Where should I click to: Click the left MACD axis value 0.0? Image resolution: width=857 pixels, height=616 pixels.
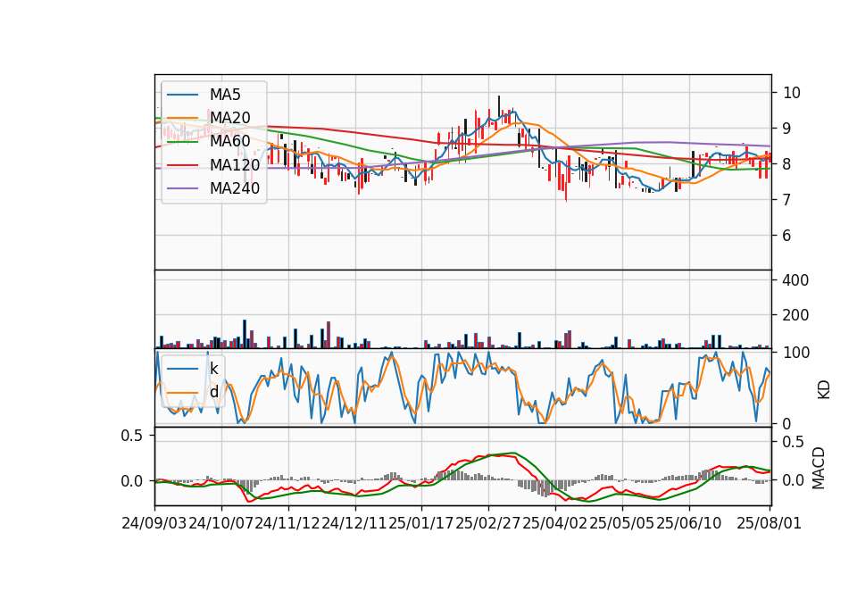click(x=132, y=481)
